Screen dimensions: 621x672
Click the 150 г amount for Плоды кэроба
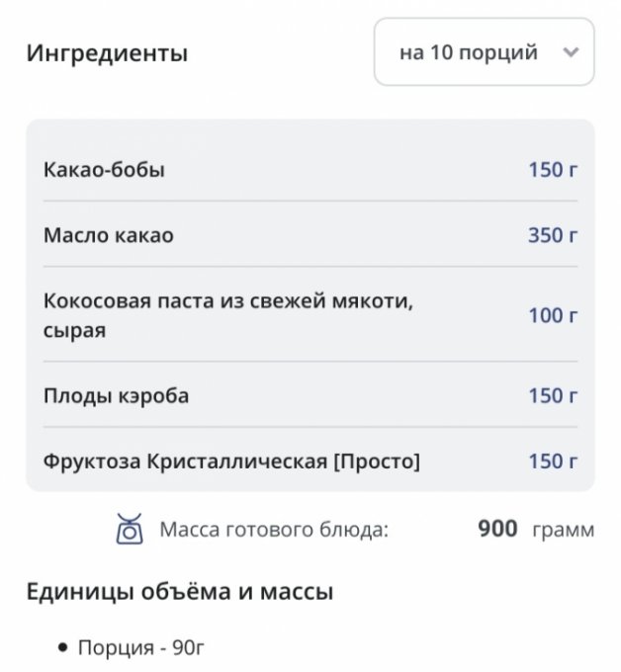point(553,396)
